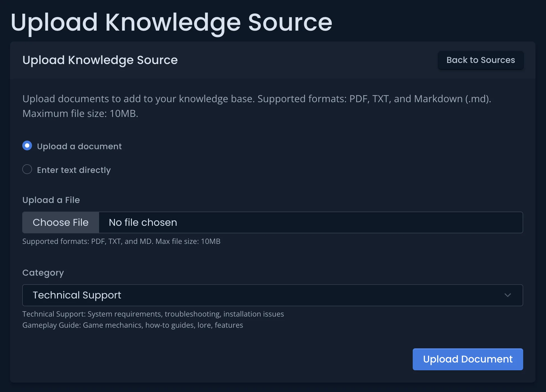This screenshot has width=546, height=392.
Task: Click the 'Supported formats: PDF, TXT, and MD' hint
Action: coord(121,241)
